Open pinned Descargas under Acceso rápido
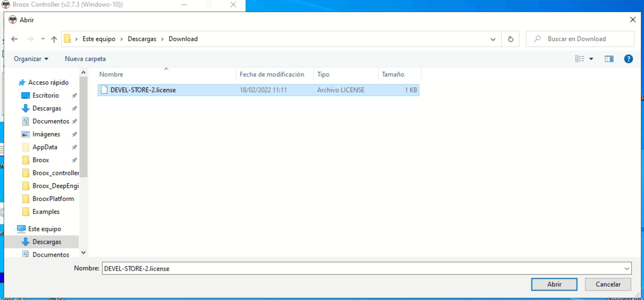This screenshot has width=644, height=300. coord(47,108)
